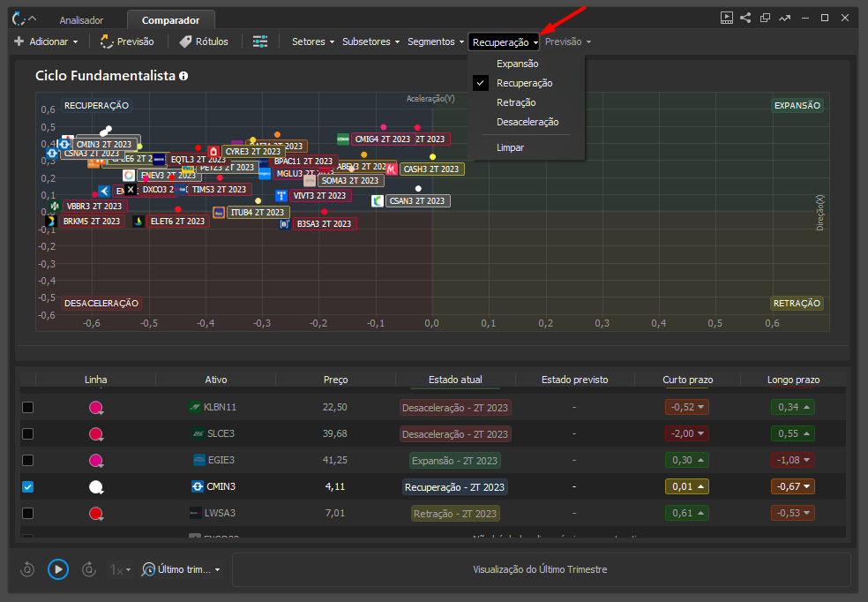Click CMIN3 Recuperação - 2T 2023 badge
Viewport: 868px width, 602px height.
(x=455, y=486)
